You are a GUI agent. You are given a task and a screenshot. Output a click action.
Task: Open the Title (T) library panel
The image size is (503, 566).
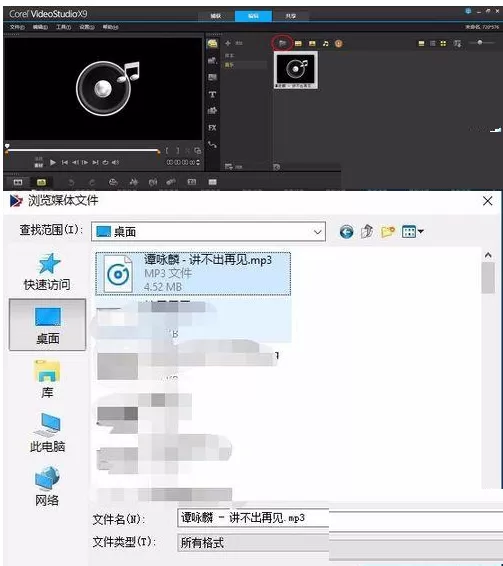(212, 94)
